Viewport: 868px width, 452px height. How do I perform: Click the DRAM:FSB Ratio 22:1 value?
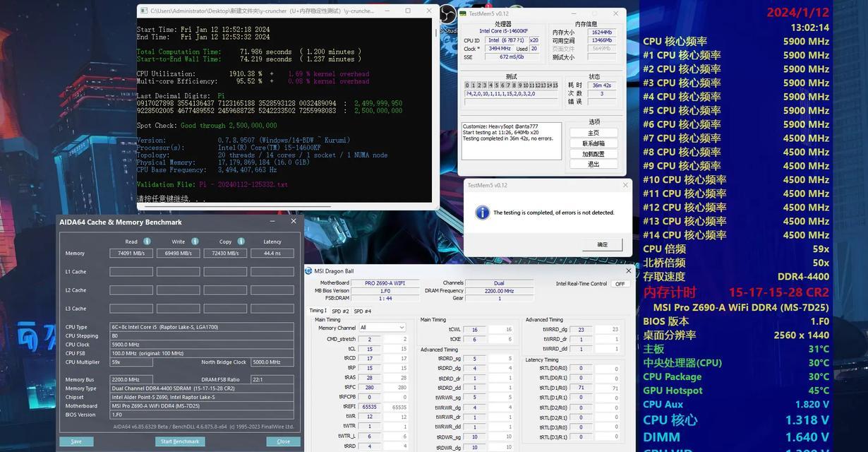[x=272, y=379]
